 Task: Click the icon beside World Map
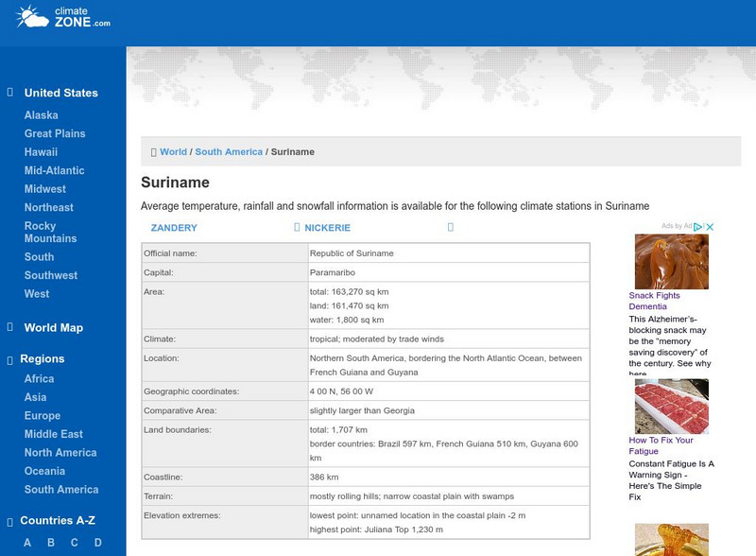coord(10,327)
